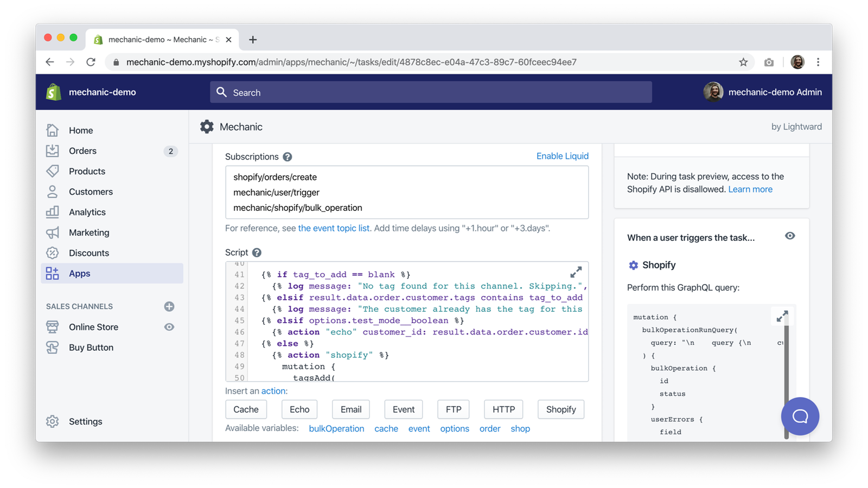Screen dimensions: 868x488
Task: Click the Analytics bar chart icon
Action: coord(53,212)
